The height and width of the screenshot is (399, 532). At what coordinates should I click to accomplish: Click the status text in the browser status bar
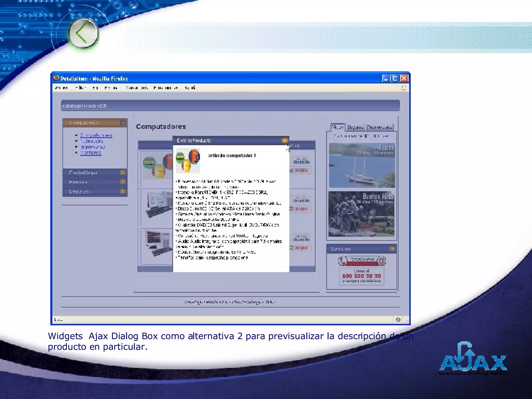(59, 320)
